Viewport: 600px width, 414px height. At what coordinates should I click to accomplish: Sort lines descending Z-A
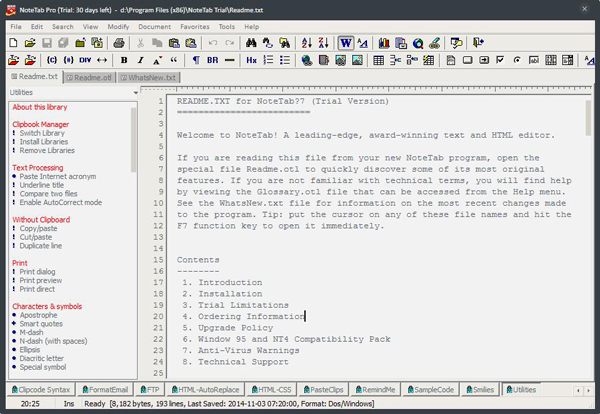(x=324, y=43)
